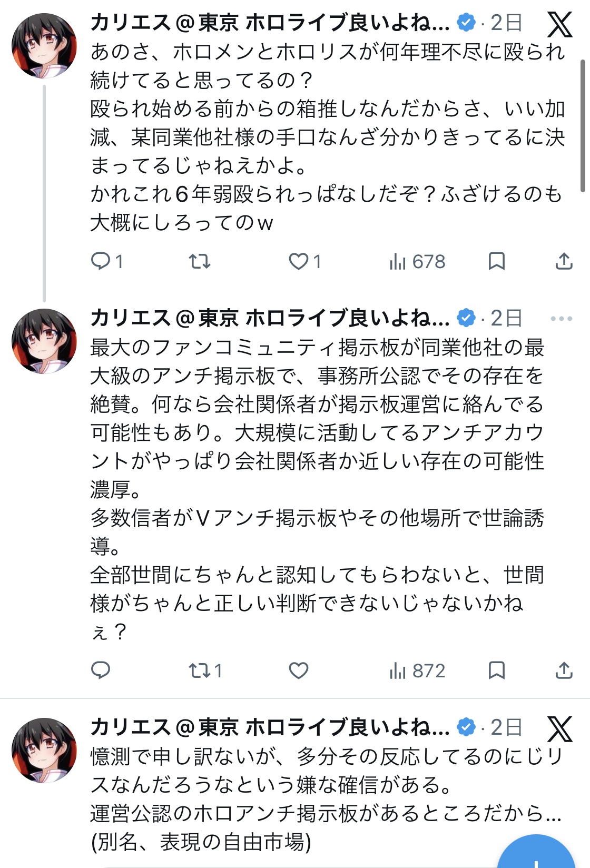Repost the first tweet
This screenshot has height=868, width=590.
[x=200, y=261]
